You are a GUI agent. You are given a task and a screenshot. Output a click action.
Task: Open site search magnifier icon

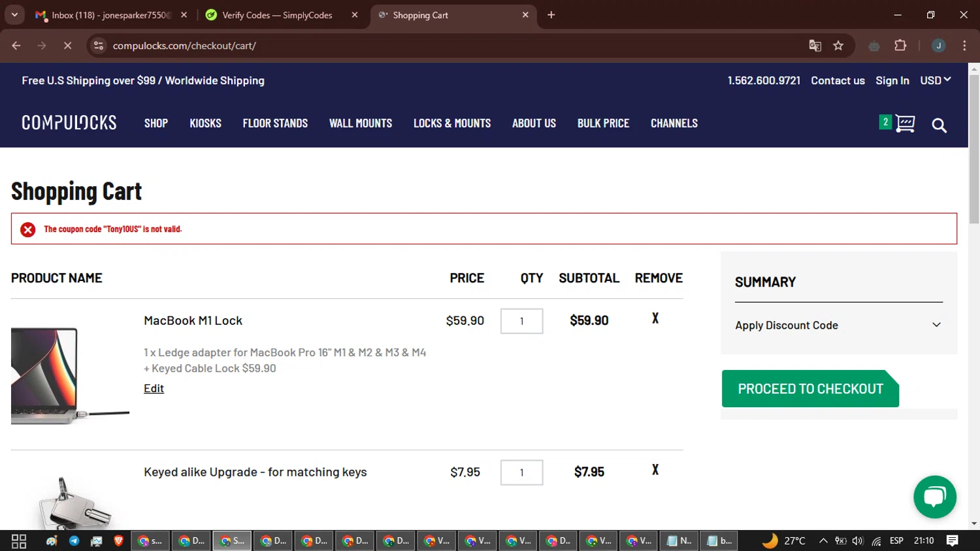939,125
